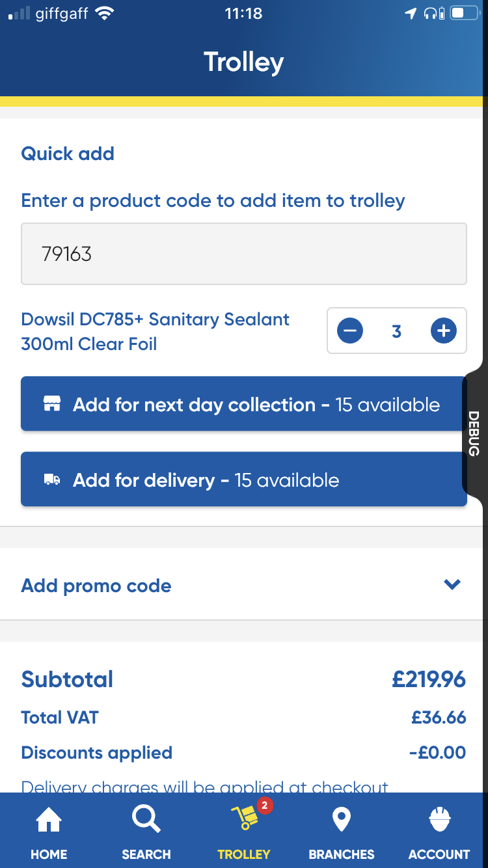
Task: Decrease quantity with minus icon
Action: tap(350, 331)
